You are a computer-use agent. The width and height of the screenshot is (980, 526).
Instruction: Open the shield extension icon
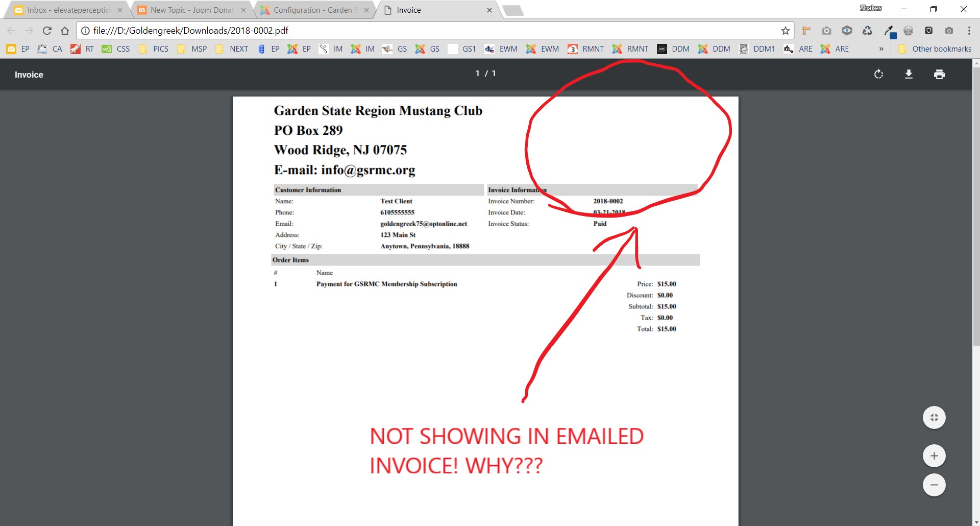[928, 31]
